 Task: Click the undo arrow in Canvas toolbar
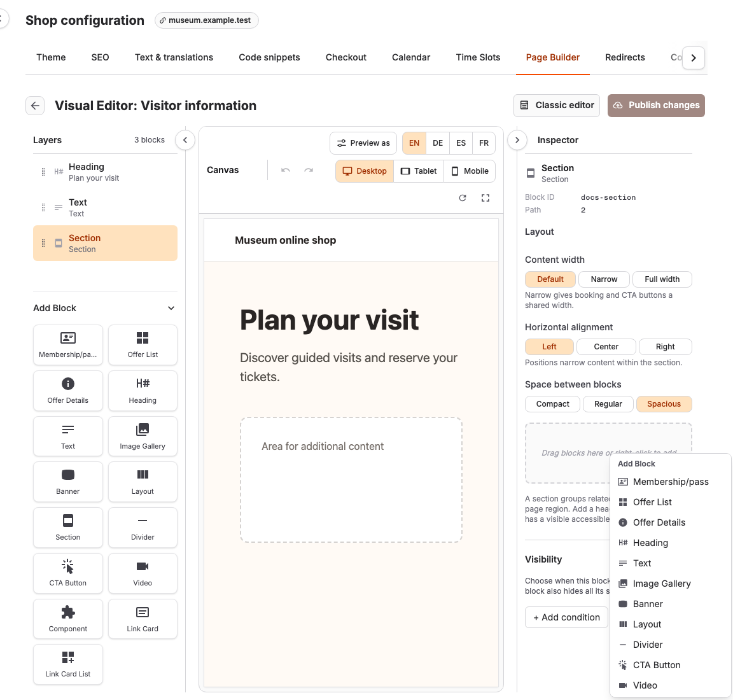point(286,170)
